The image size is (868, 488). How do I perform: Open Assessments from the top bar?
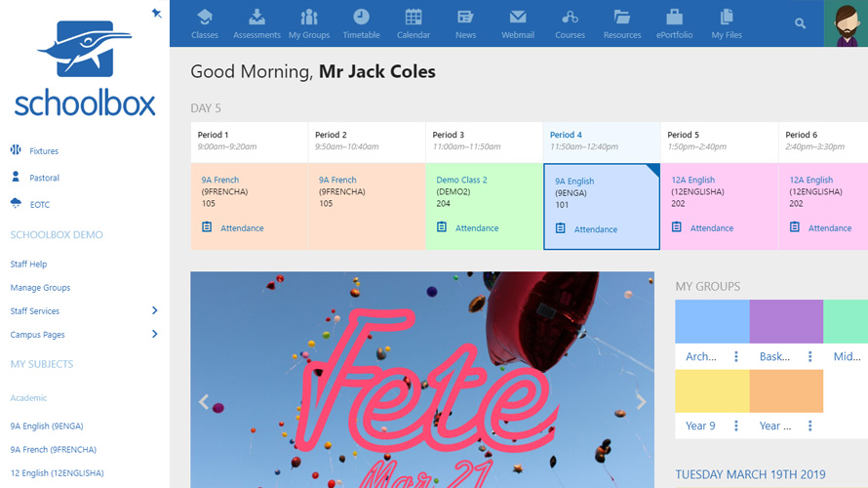(256, 23)
